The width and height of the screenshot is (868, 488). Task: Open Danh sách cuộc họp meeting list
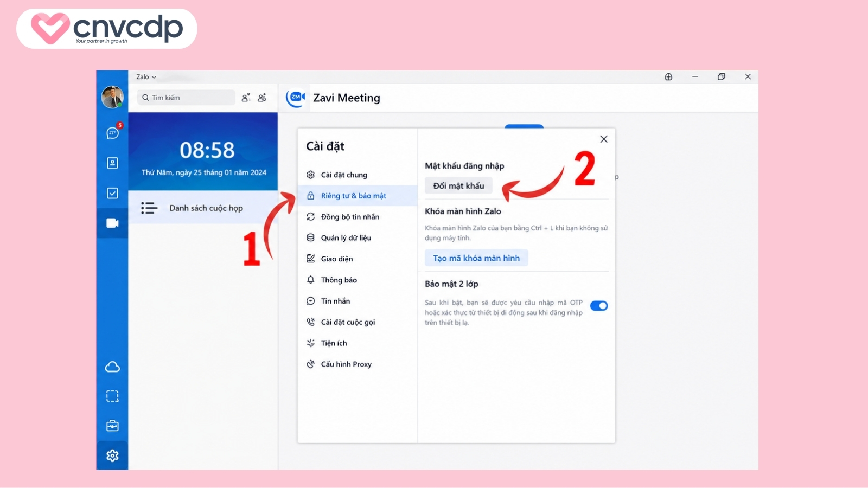click(x=203, y=208)
